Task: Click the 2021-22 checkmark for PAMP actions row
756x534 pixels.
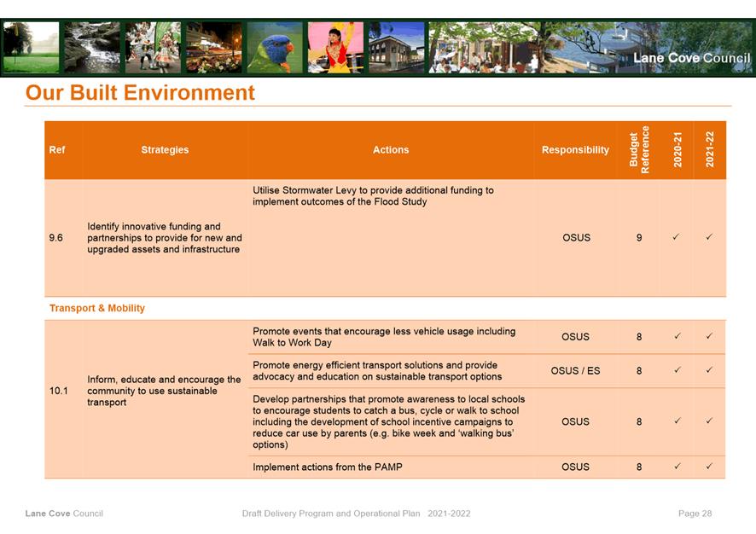Action: point(709,467)
